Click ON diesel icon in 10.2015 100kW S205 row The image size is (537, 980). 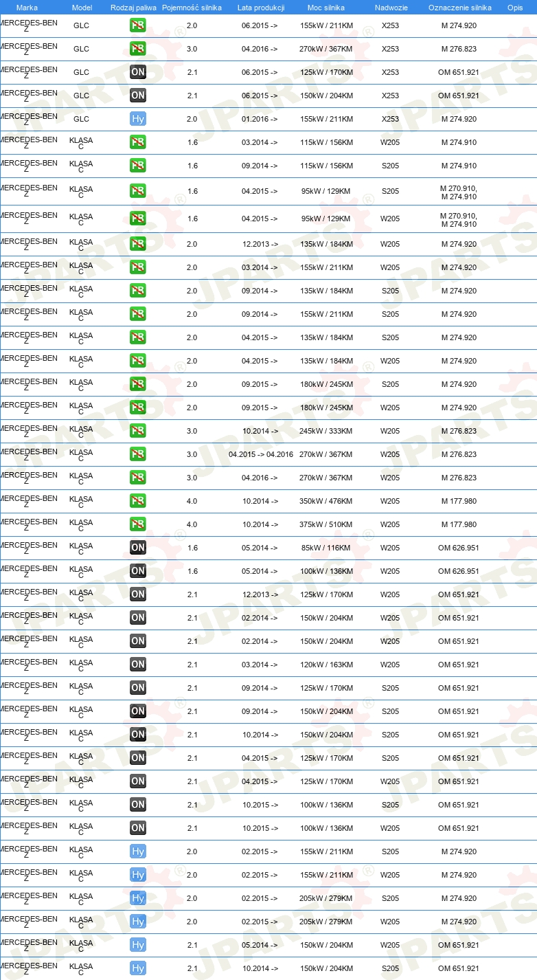[x=138, y=805]
